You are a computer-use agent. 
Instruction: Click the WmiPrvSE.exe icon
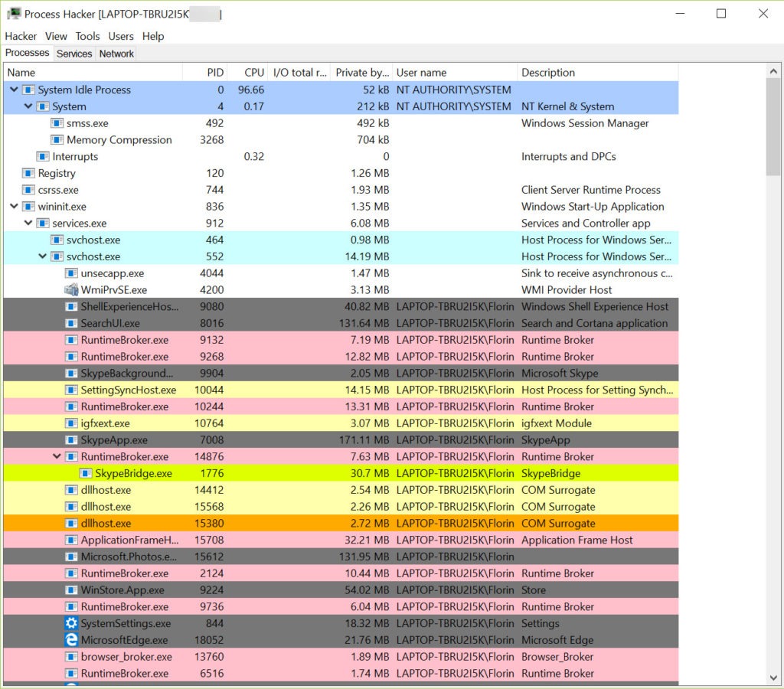tap(71, 290)
